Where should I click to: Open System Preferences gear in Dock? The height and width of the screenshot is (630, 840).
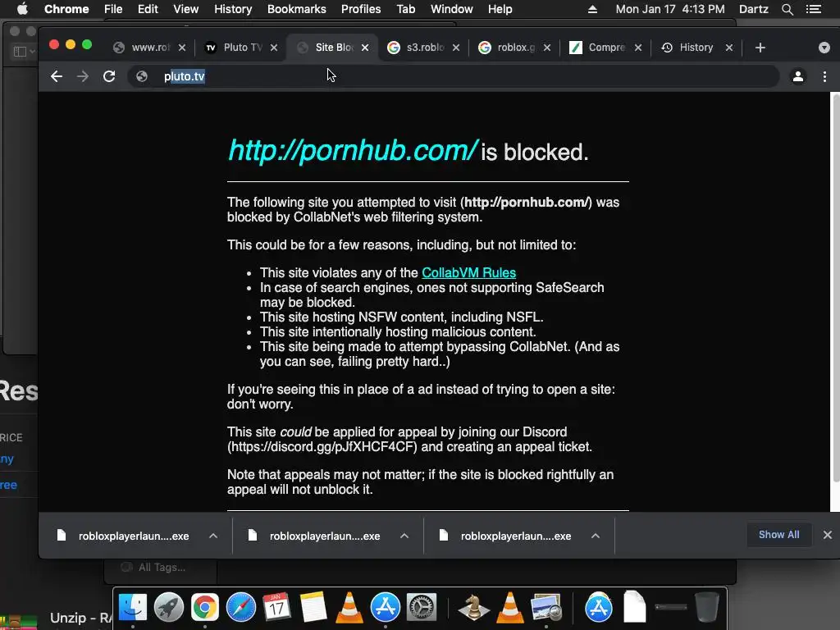(421, 608)
